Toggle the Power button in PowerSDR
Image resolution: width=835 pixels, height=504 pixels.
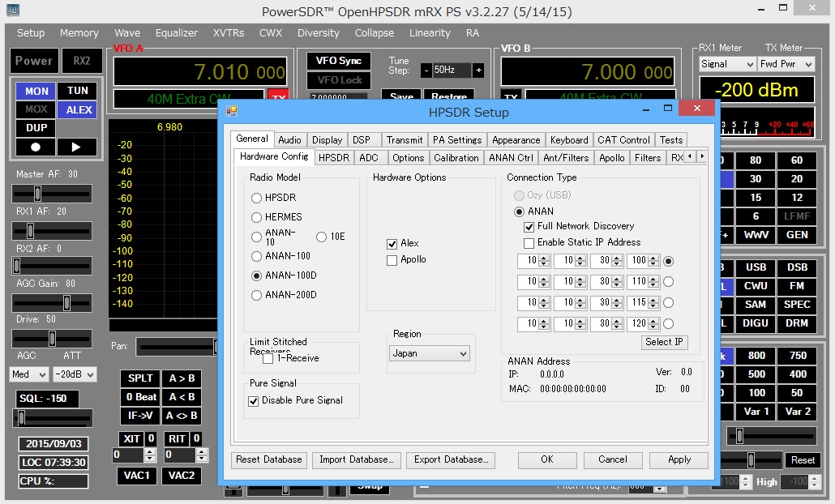tap(33, 61)
